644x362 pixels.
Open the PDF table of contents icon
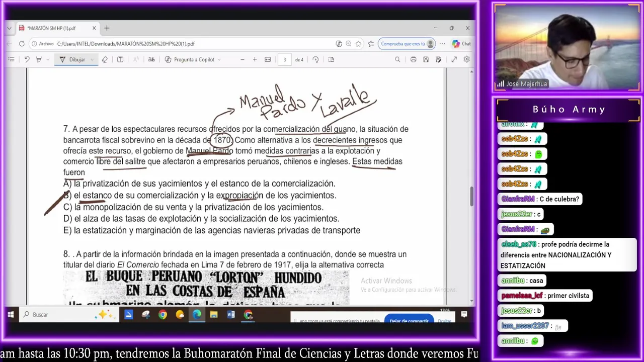(x=11, y=59)
